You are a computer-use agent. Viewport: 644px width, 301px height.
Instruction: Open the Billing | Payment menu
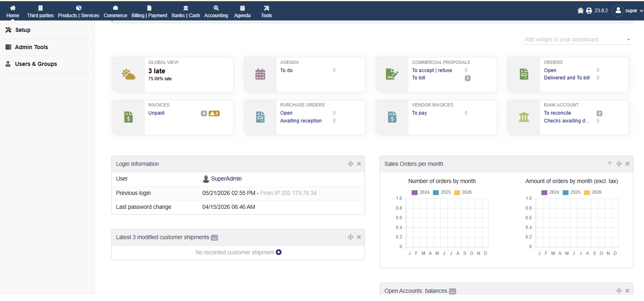pyautogui.click(x=149, y=11)
